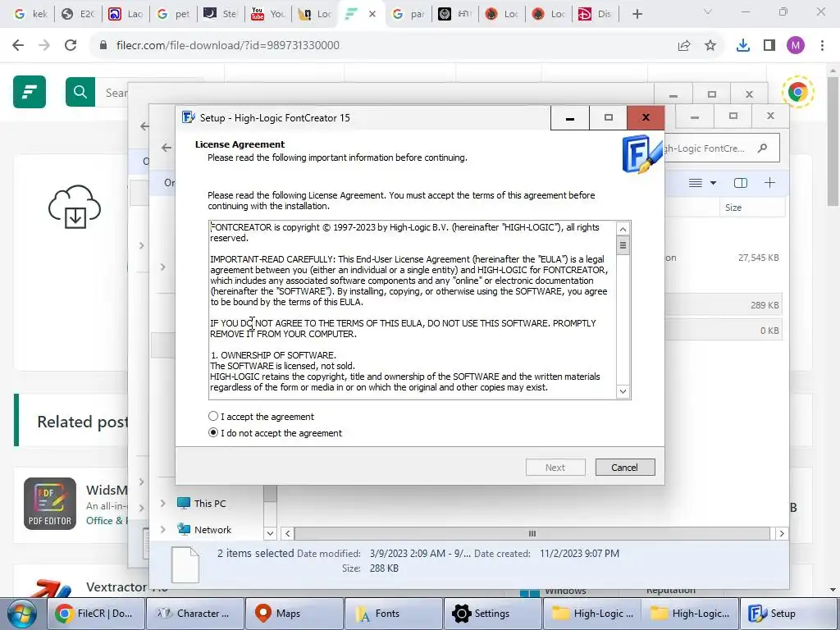Screen dimensions: 840x630
Task: Open Settings taskbar item
Action: [493, 614]
